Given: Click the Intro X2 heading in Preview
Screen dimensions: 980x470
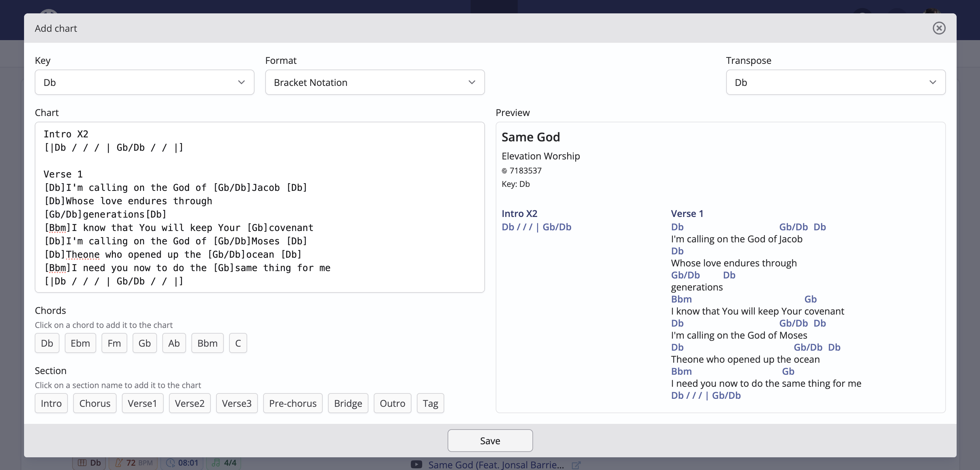Looking at the screenshot, I should click(x=519, y=213).
